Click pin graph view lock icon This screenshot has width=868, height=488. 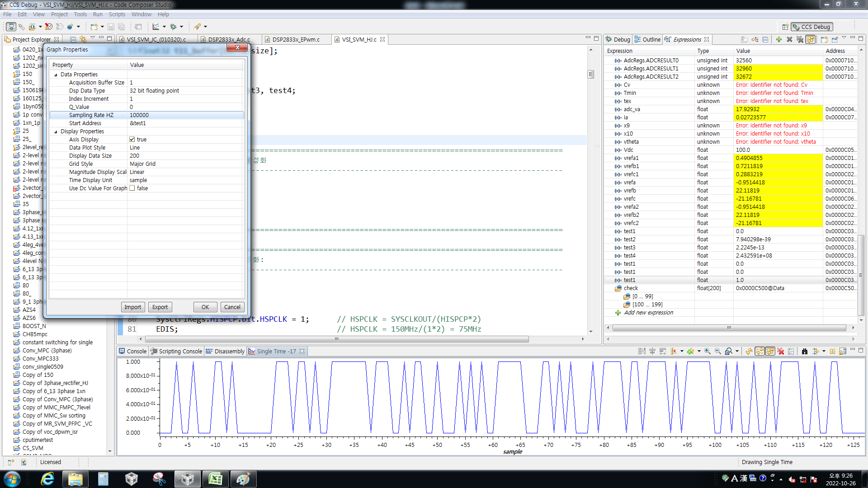click(842, 351)
